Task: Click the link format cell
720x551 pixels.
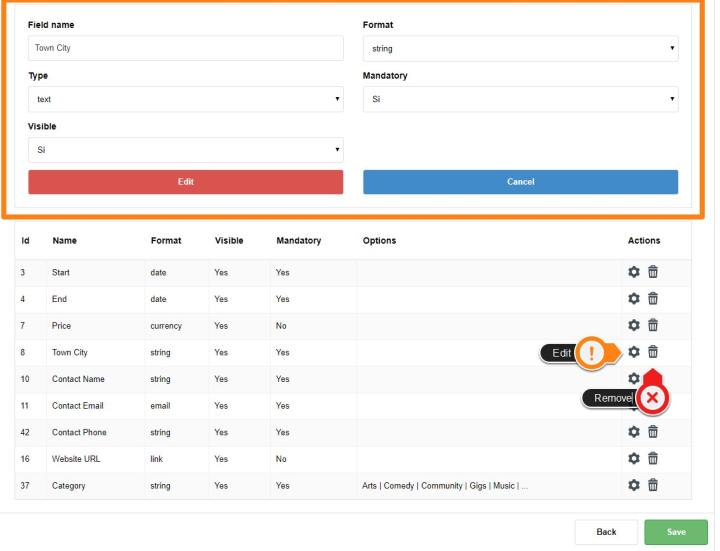Action: [x=157, y=459]
